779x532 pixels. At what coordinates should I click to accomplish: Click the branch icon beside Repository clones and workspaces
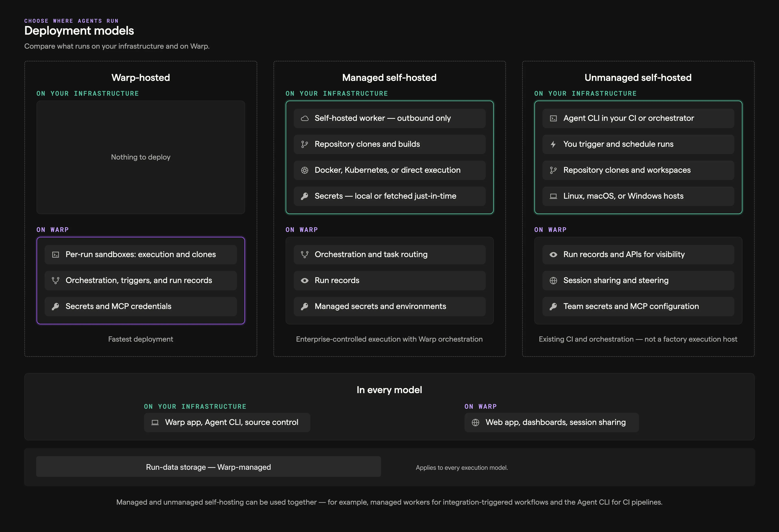[x=553, y=170]
